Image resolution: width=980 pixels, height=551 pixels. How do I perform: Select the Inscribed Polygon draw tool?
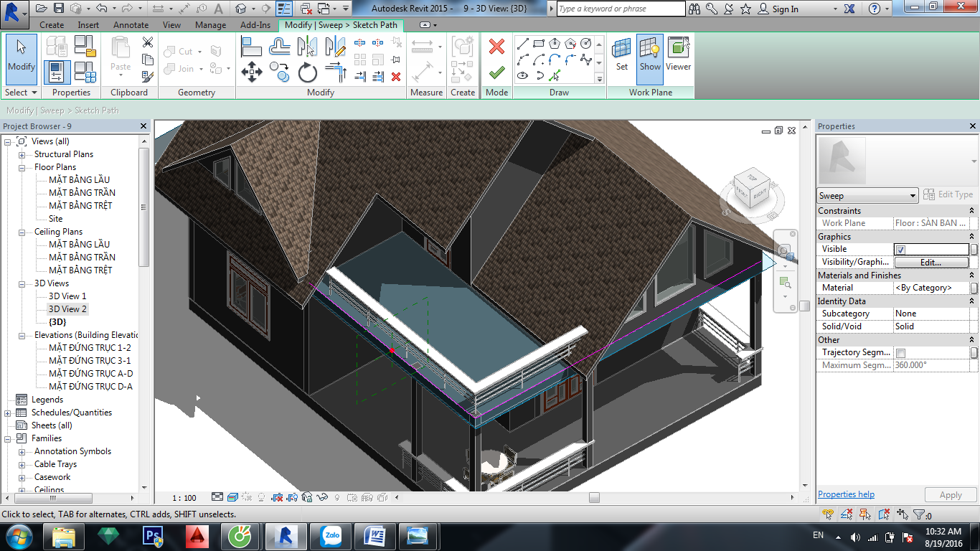click(555, 44)
